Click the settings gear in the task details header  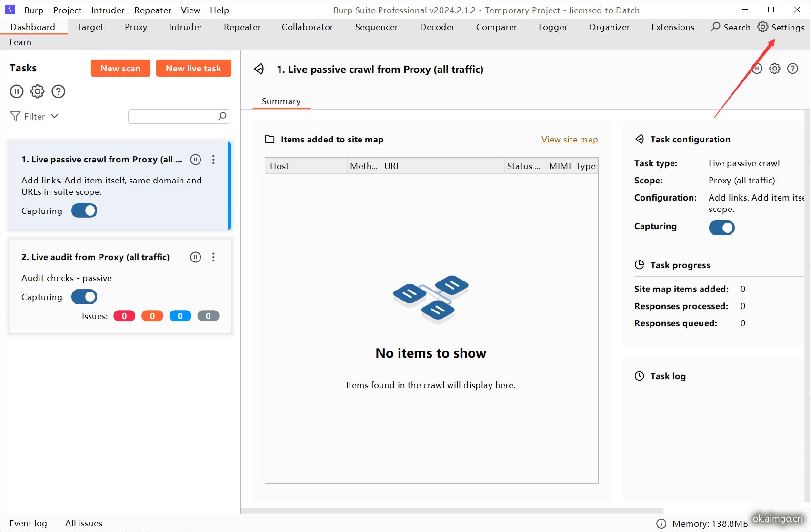[775, 69]
